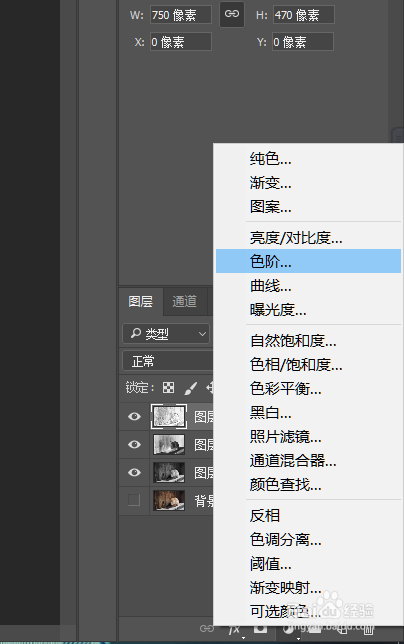
Task: Select the colored 背景 layer thumbnail
Action: (x=169, y=500)
